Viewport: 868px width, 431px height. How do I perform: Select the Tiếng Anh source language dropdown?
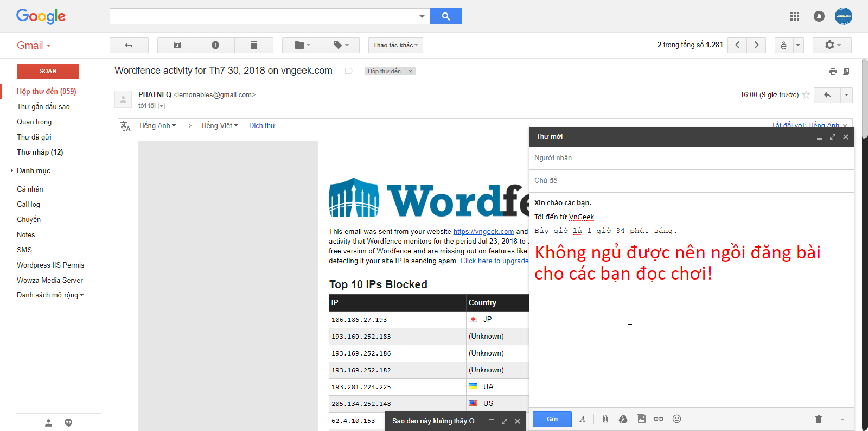click(x=157, y=125)
